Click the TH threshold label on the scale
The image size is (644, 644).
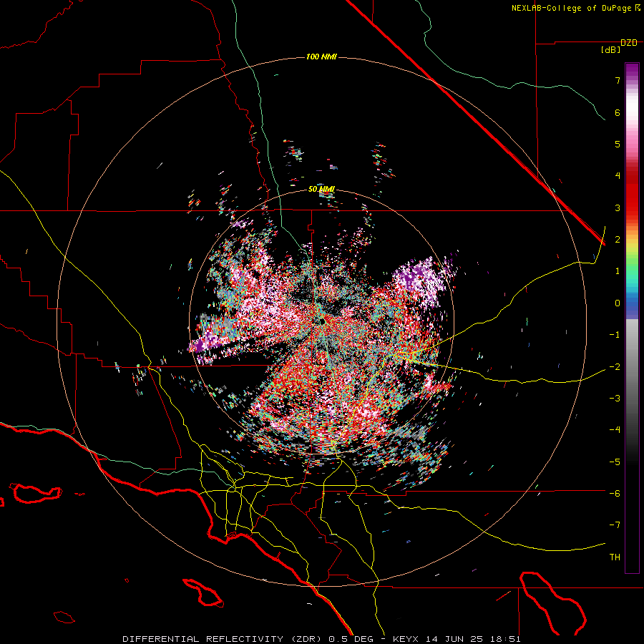pos(615,557)
